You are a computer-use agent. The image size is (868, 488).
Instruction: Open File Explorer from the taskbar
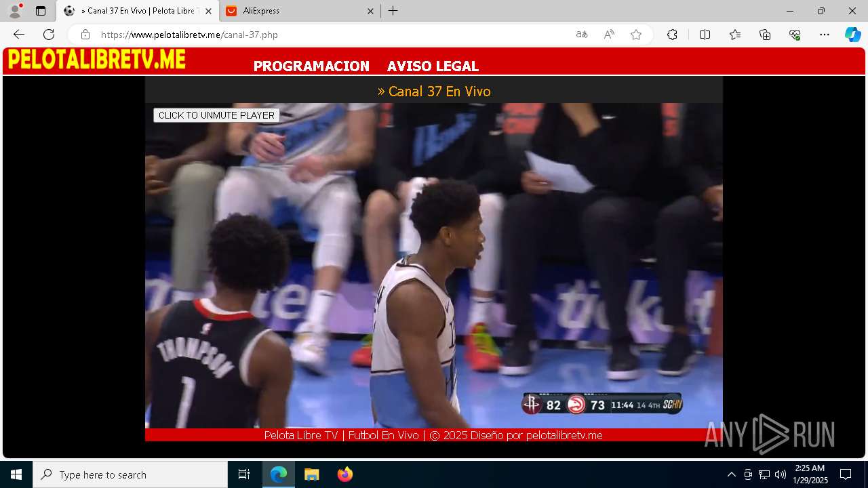[x=311, y=474]
